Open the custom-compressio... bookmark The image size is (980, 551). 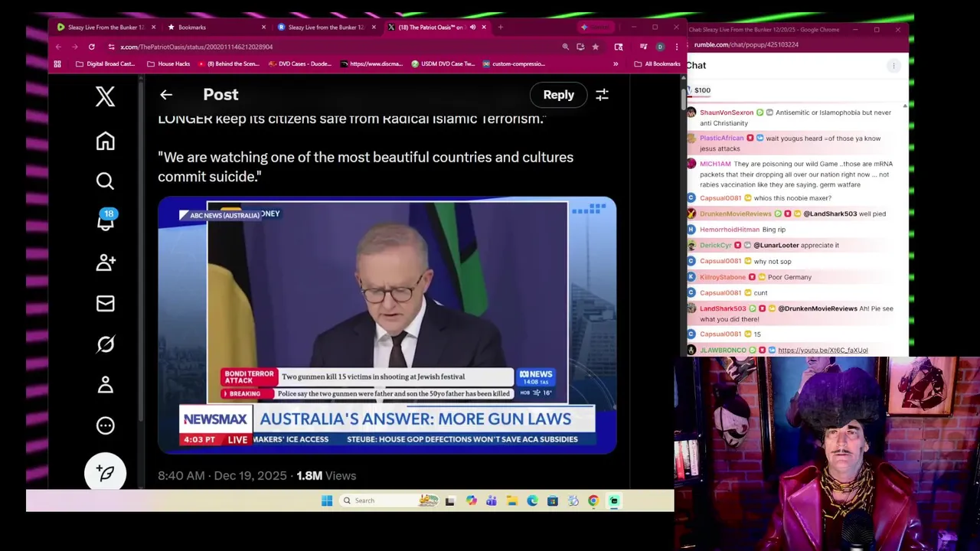coord(514,64)
